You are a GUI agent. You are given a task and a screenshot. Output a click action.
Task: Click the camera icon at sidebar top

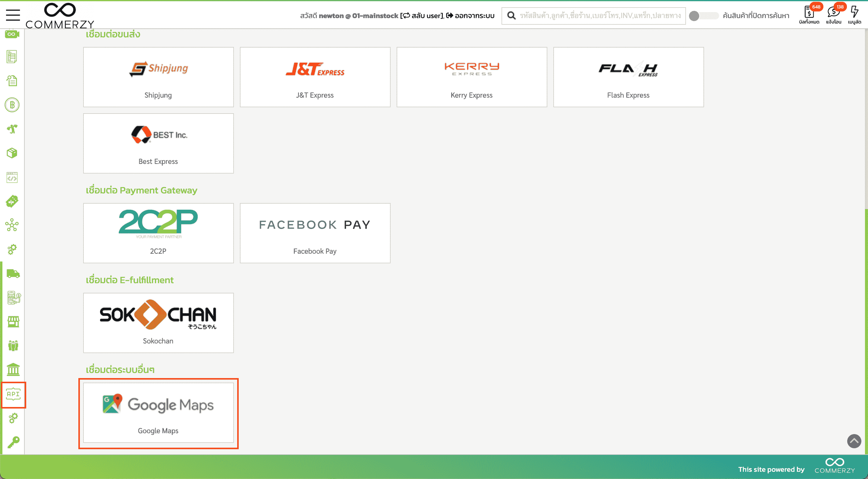point(12,34)
